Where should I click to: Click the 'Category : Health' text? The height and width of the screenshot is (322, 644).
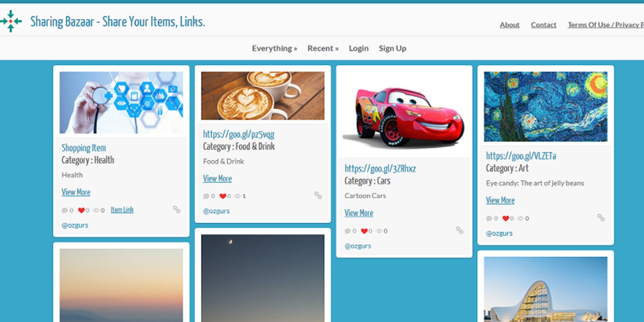[88, 160]
